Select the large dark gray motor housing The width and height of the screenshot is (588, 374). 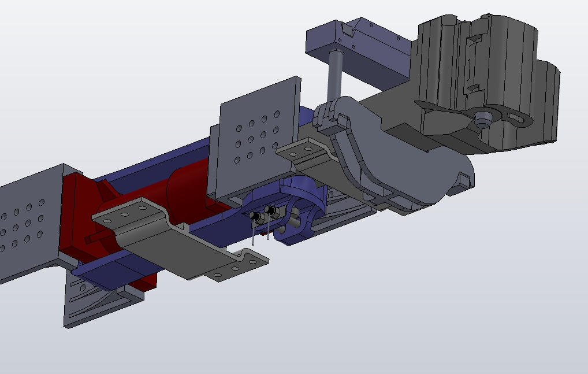pos(487,75)
